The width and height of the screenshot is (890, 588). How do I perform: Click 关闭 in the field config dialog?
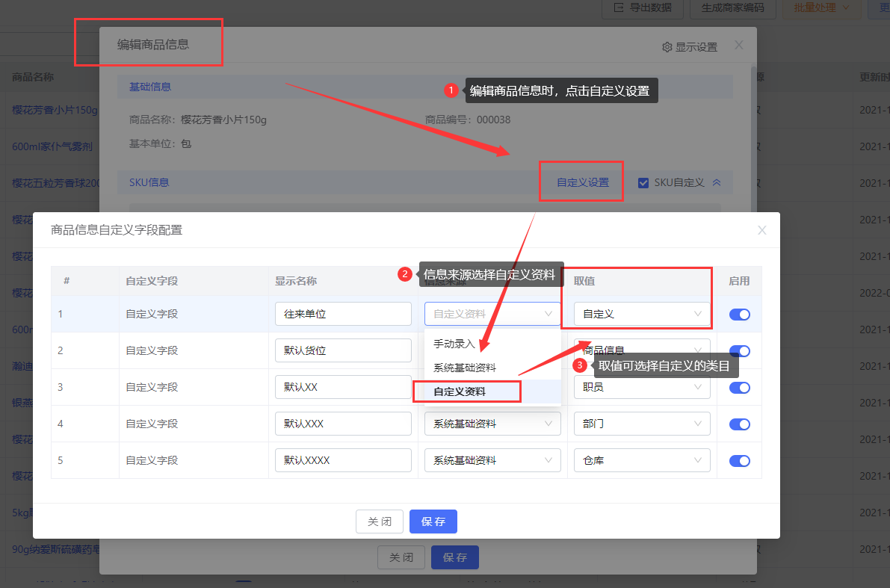pyautogui.click(x=379, y=522)
